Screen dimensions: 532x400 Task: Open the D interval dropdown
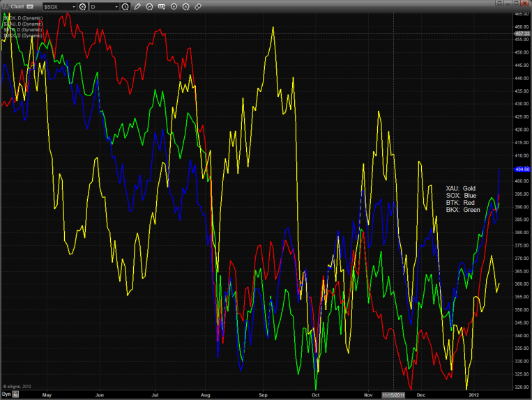click(x=116, y=7)
